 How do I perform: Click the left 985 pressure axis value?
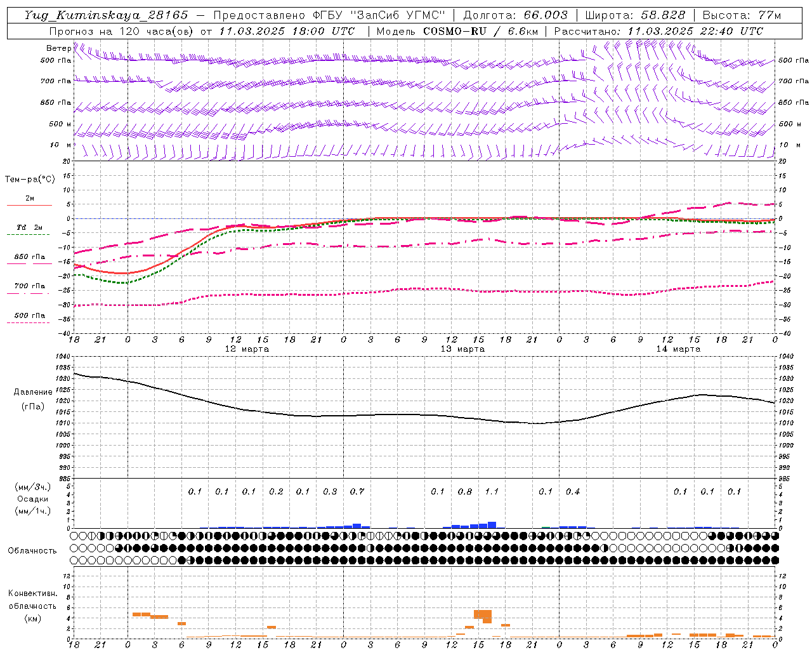click(x=65, y=479)
